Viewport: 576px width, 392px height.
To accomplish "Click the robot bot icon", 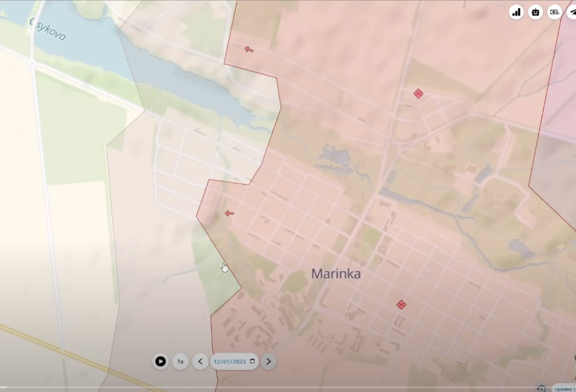I will coord(535,12).
